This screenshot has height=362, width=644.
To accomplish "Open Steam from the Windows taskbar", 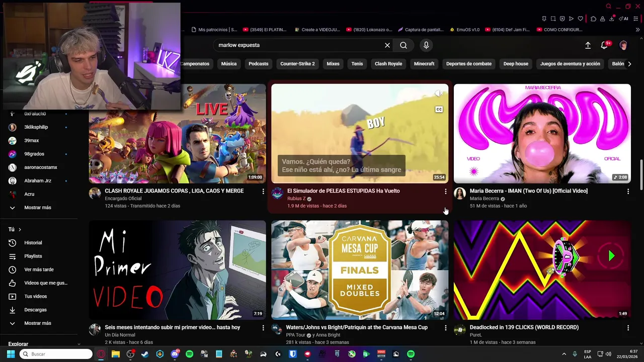I will (x=145, y=354).
